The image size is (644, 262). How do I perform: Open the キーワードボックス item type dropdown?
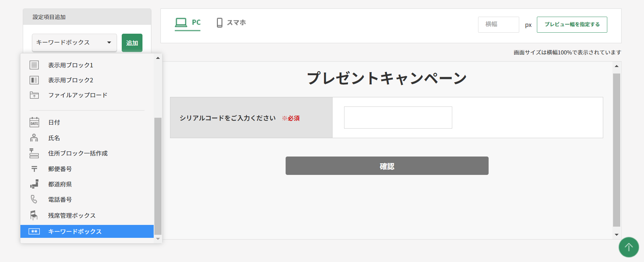click(74, 43)
